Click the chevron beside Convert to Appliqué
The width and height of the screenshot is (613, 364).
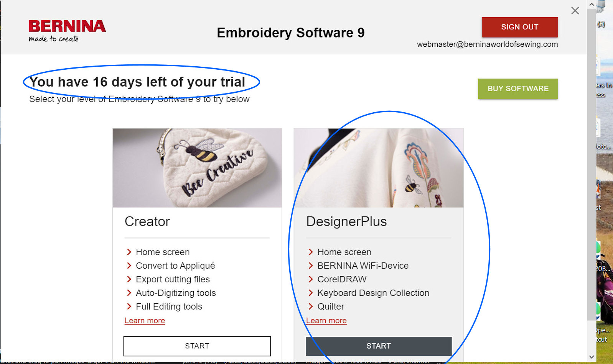[x=129, y=266]
